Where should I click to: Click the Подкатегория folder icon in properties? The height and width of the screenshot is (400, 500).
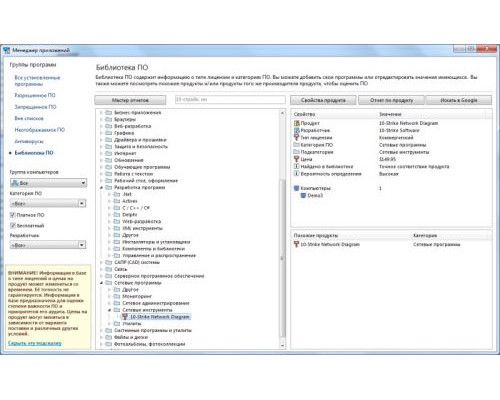coord(297,152)
